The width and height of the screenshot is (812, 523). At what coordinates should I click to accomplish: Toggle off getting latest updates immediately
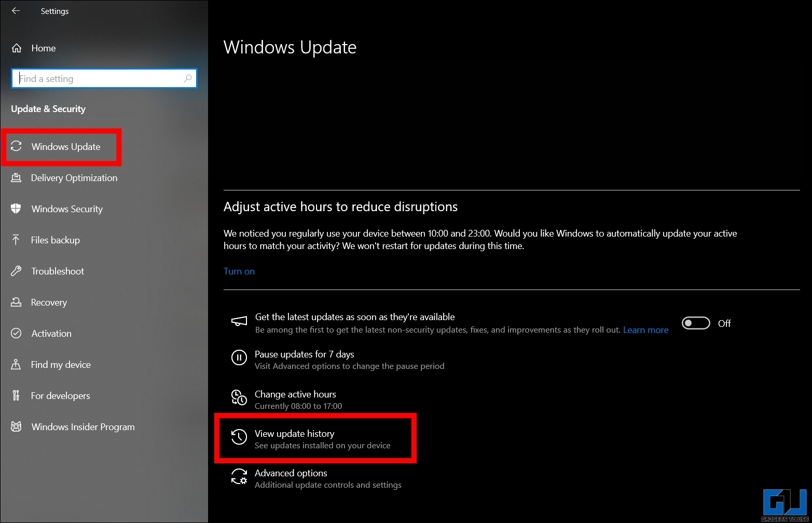coord(696,323)
